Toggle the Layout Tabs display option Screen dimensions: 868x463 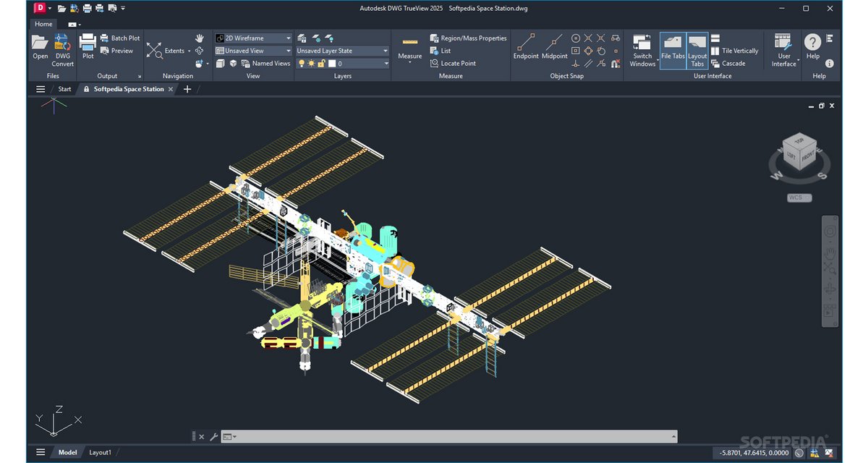click(x=697, y=50)
